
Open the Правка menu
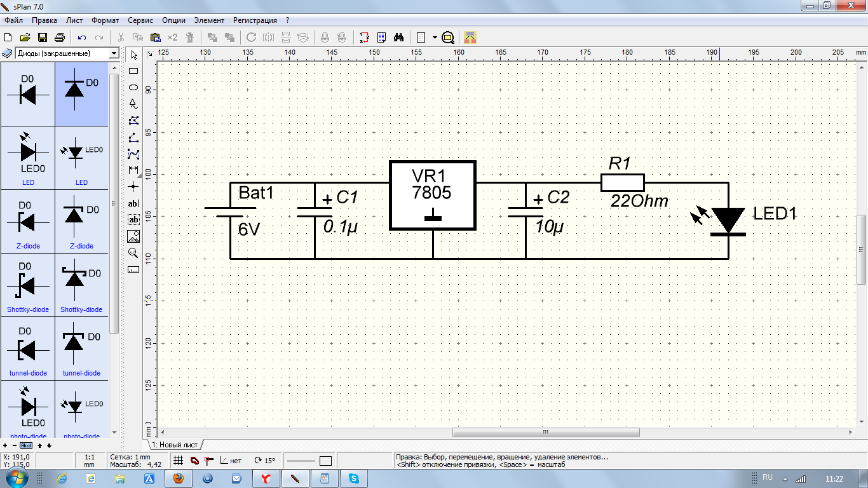click(44, 20)
